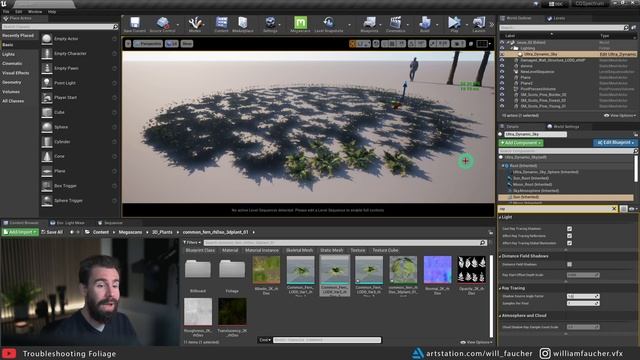Image resolution: width=640 pixels, height=360 pixels.
Task: Collapse the Distance Field Shadows section
Action: 500,256
